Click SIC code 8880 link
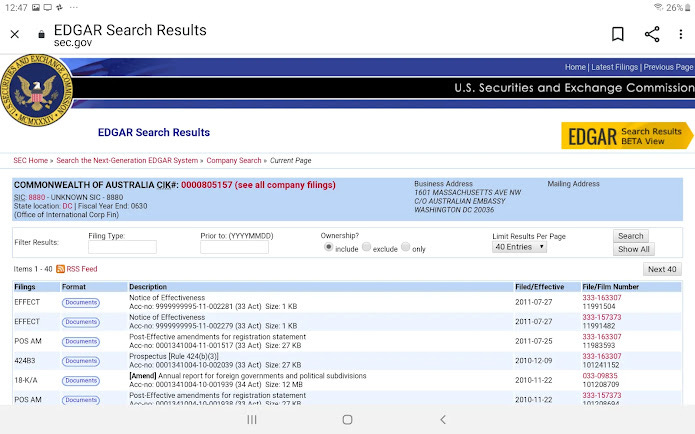This screenshot has height=434, width=695. (x=37, y=197)
